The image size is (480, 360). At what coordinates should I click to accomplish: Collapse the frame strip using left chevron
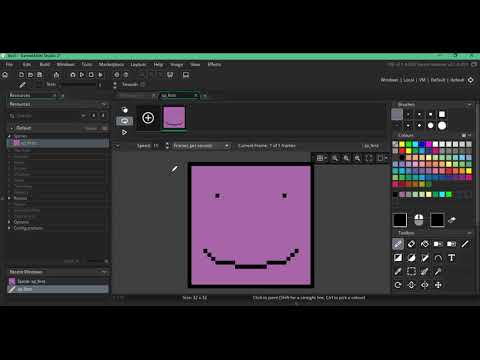117,146
